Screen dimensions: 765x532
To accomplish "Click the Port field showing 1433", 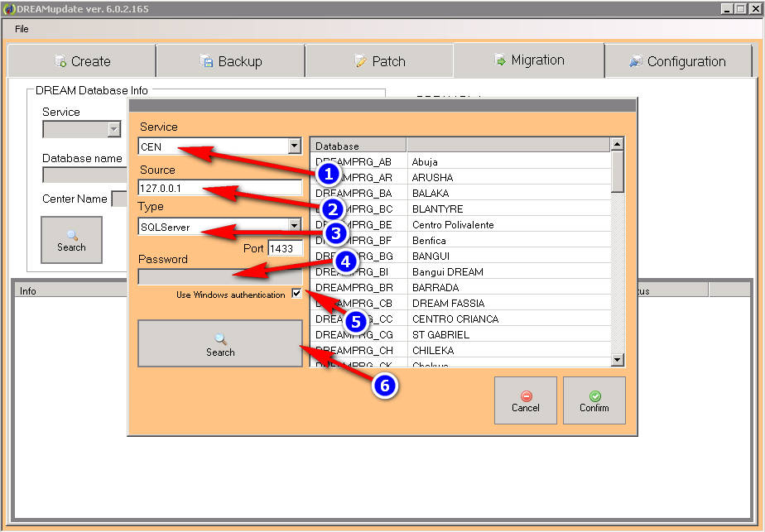I will tap(286, 248).
